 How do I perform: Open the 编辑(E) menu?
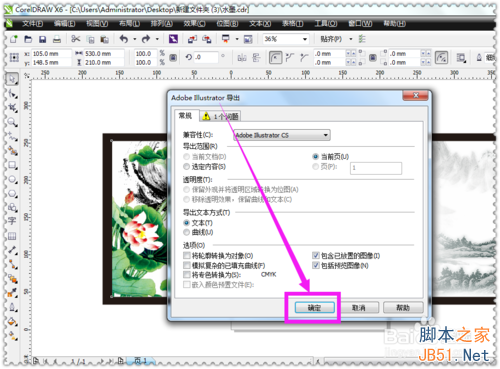(65, 24)
